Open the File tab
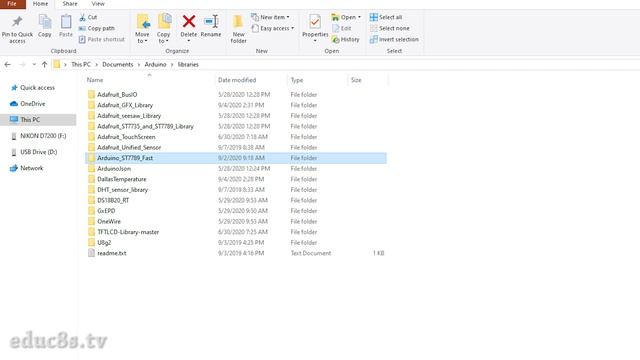 [12, 4]
